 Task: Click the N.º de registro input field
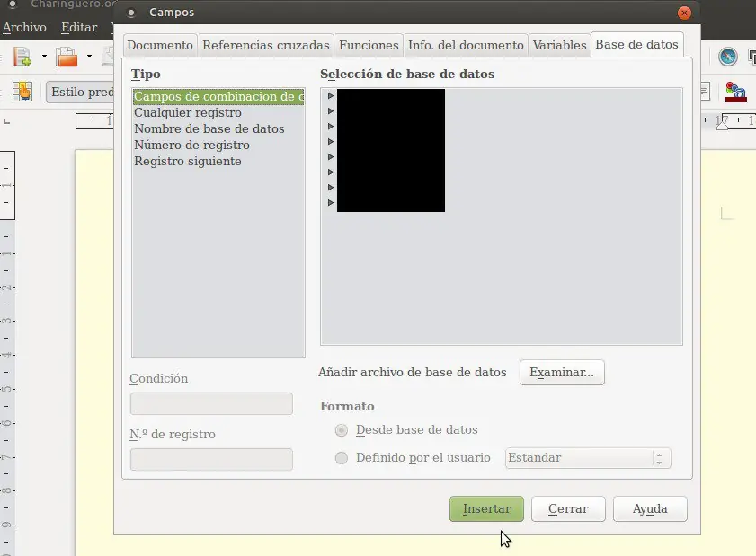(x=211, y=459)
